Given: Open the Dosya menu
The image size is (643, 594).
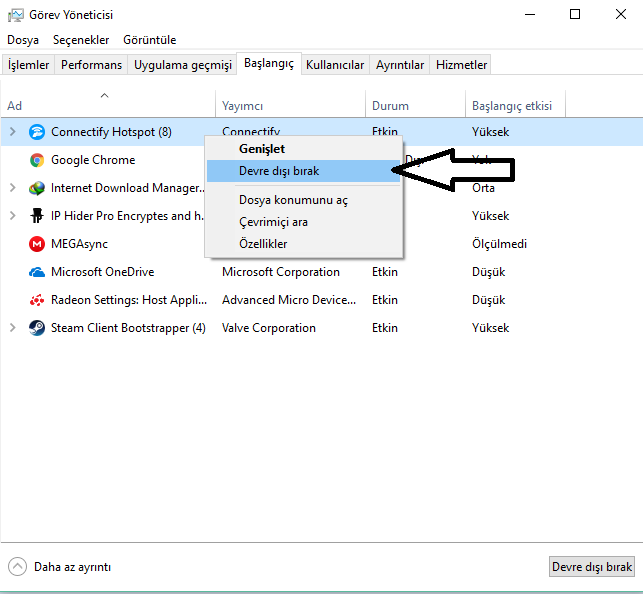Looking at the screenshot, I should pos(23,40).
